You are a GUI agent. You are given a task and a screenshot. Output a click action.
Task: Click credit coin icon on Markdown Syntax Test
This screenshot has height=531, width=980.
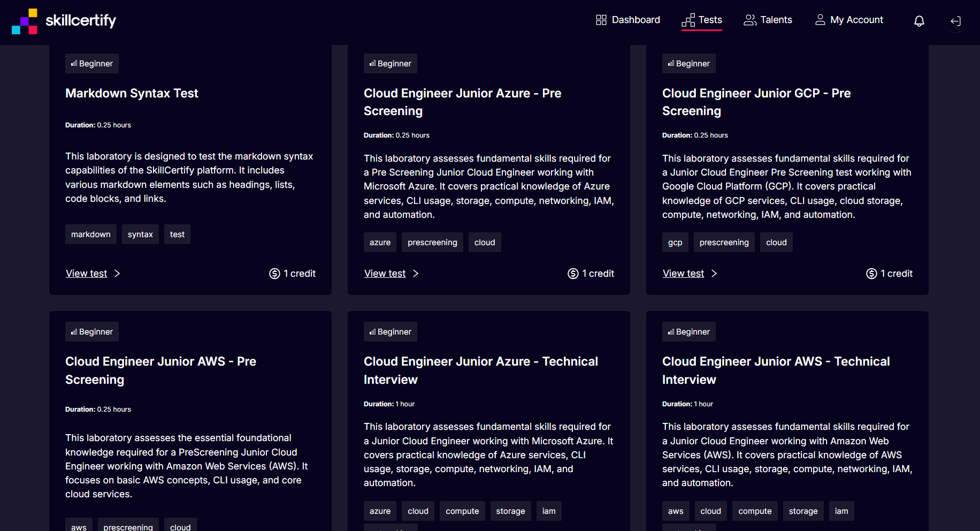[274, 274]
